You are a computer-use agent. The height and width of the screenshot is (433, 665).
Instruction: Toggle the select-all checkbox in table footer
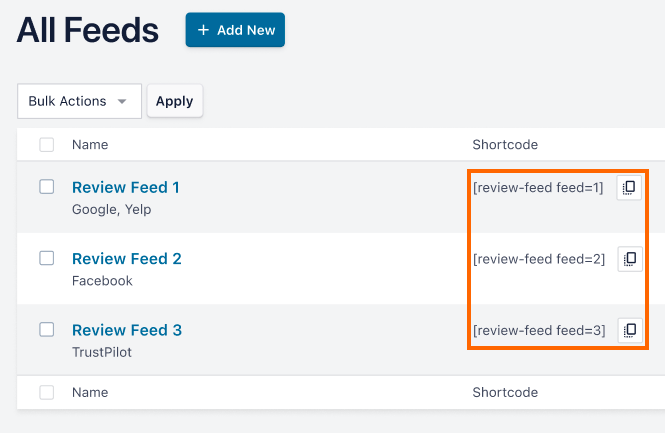click(47, 393)
